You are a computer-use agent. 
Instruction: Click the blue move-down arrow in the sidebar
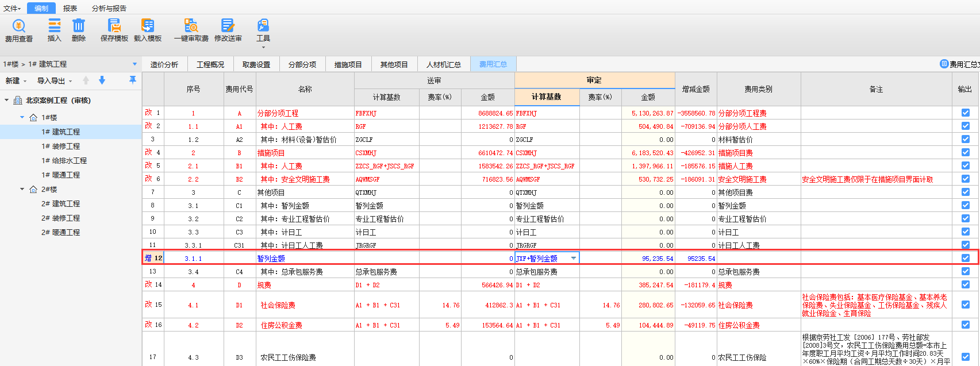click(102, 80)
